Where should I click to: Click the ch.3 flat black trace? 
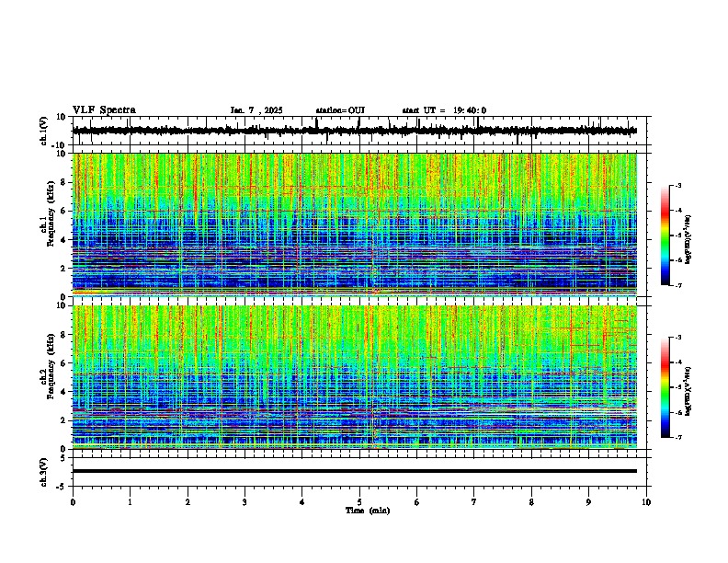pyautogui.click(x=355, y=471)
